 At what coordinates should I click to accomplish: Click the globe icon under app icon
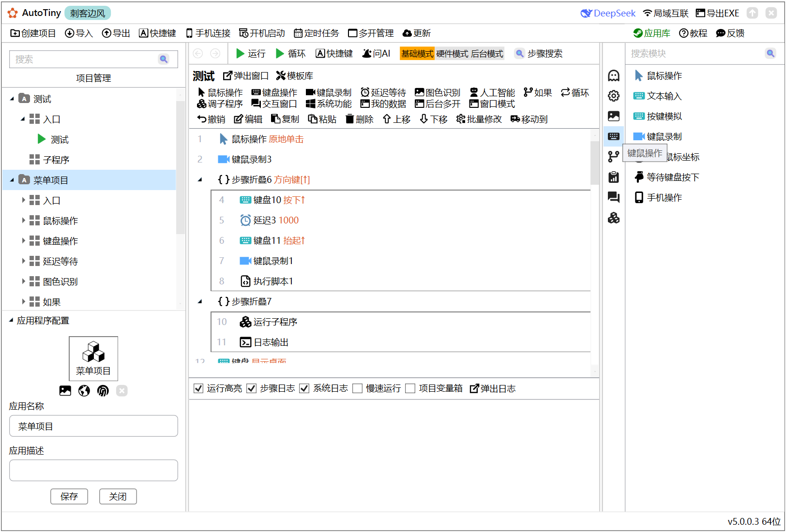(84, 391)
